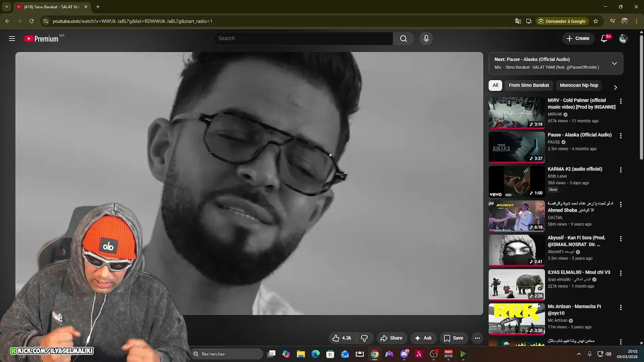Select Moroccan hip-hop chip

pos(579,85)
